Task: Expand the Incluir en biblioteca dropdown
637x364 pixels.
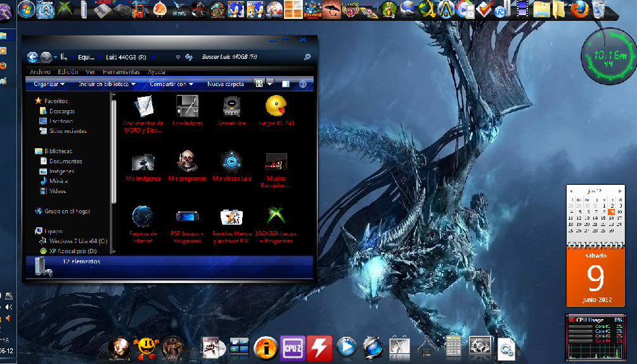Action: (107, 84)
